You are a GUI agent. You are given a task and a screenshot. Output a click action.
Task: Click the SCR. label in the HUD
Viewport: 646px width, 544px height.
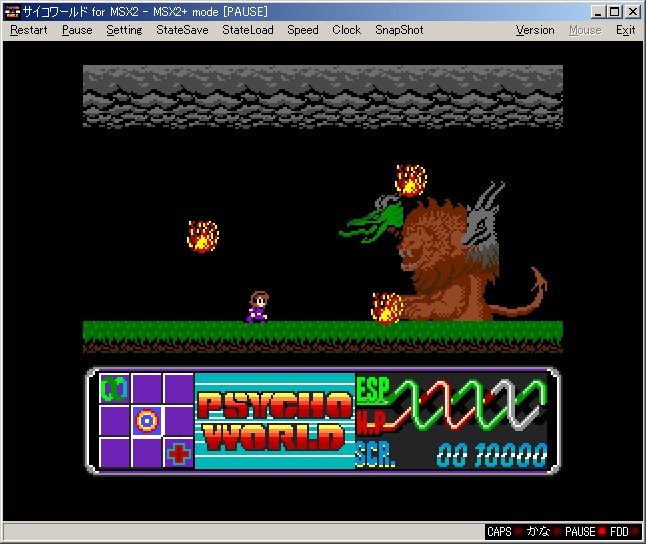(x=375, y=455)
